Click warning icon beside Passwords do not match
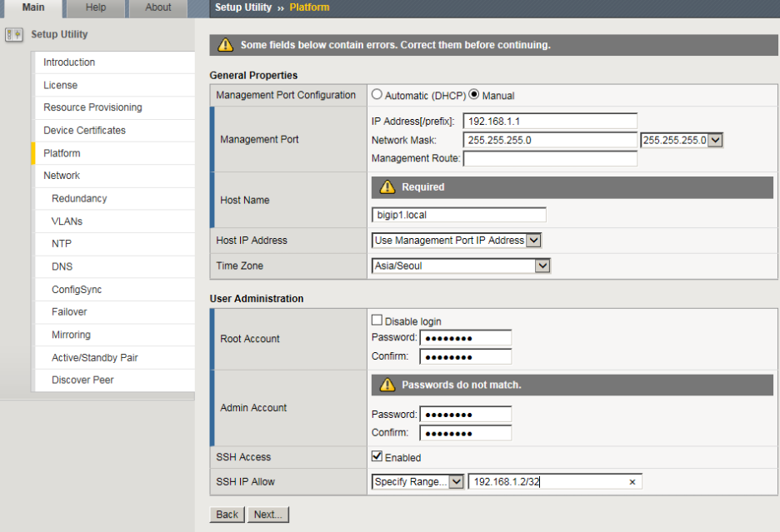The image size is (780, 532). [x=387, y=385]
